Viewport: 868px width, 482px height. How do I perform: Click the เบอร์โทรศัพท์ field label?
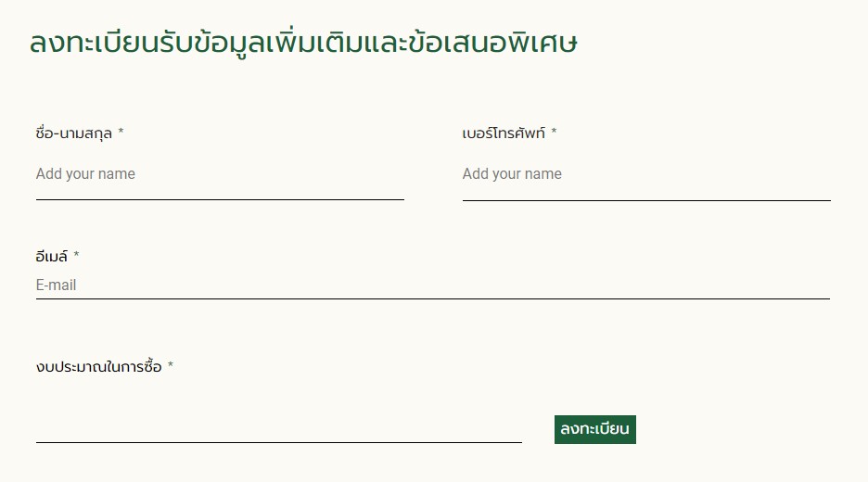tap(504, 133)
